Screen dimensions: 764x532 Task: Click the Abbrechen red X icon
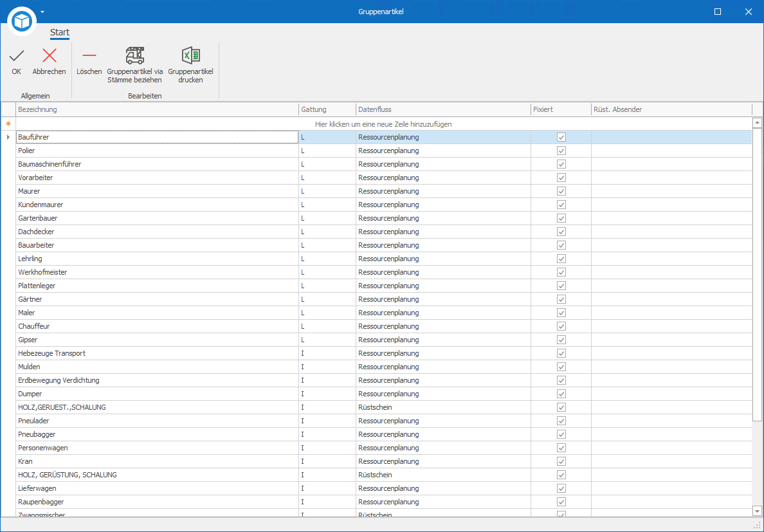point(50,56)
